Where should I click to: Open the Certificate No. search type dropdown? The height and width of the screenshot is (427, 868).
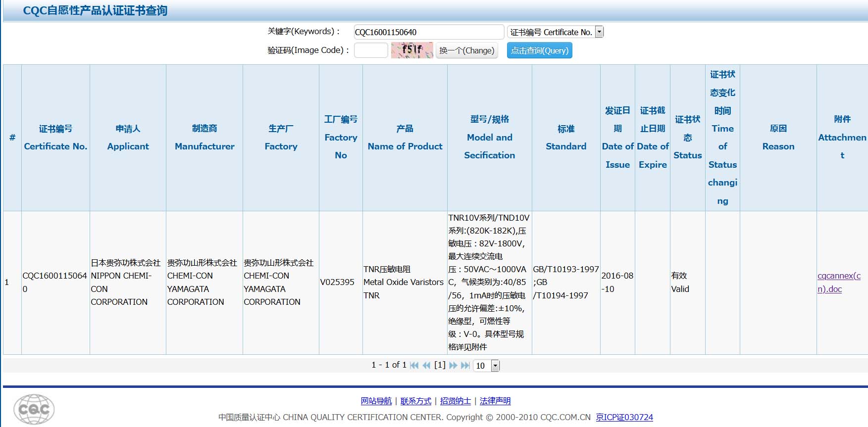(555, 32)
